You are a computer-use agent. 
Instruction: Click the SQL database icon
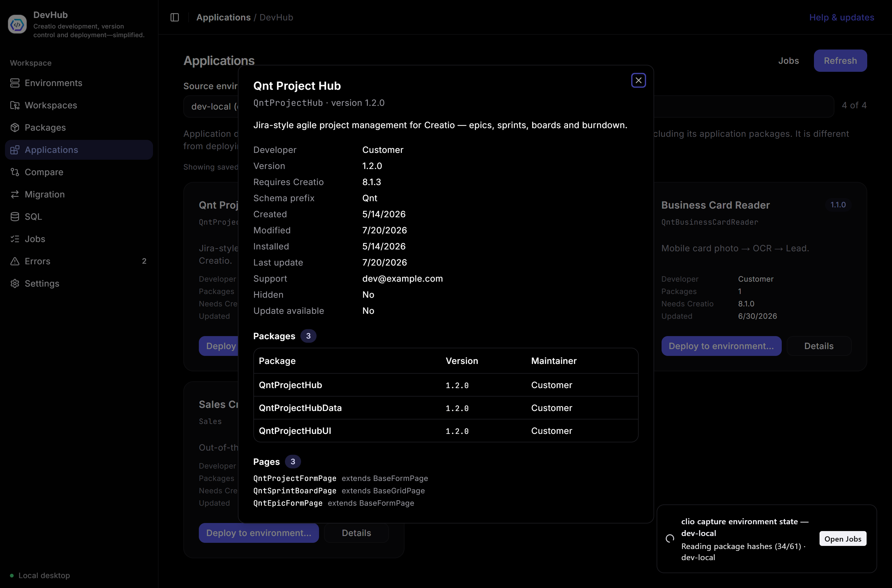point(15,217)
